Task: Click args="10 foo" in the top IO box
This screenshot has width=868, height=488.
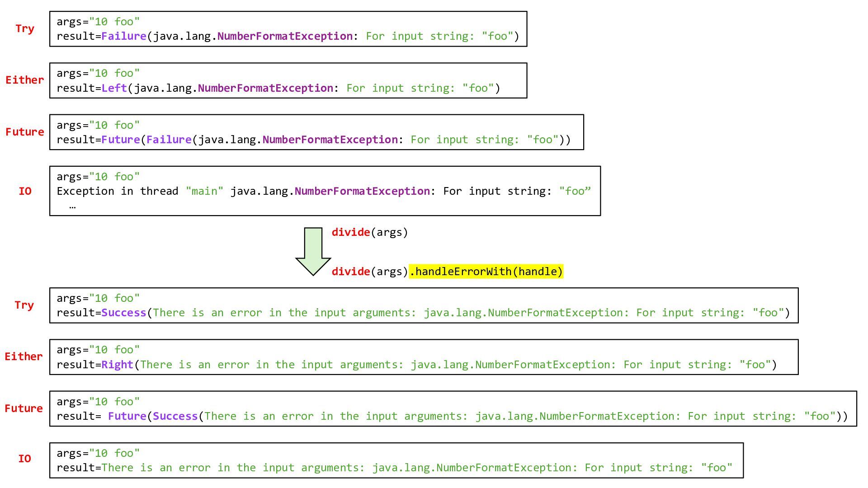Action: (98, 177)
